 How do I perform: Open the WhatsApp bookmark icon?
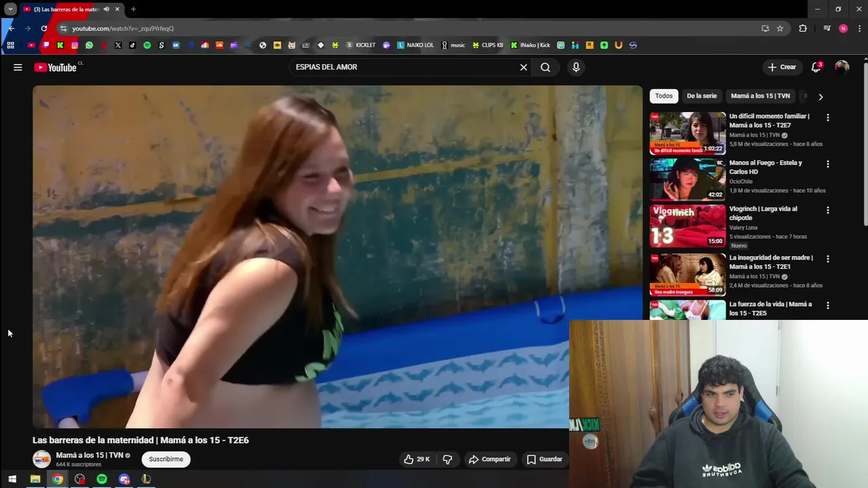click(x=89, y=45)
